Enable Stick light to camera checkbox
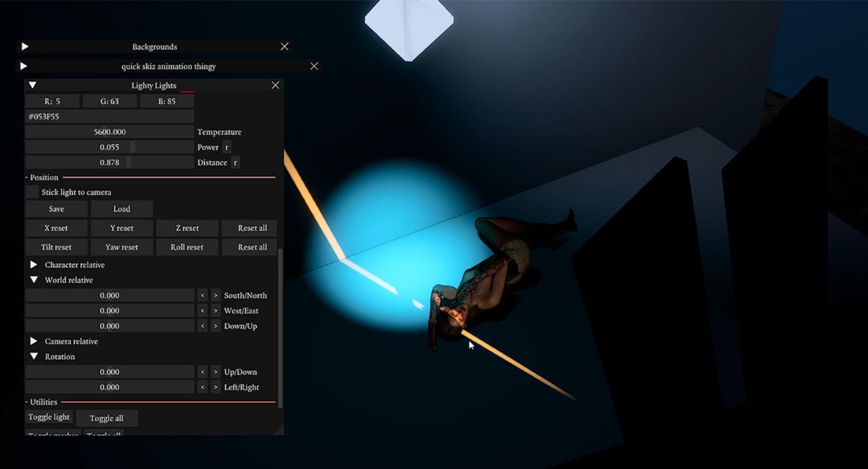Viewport: 868px width, 469px height. click(32, 192)
